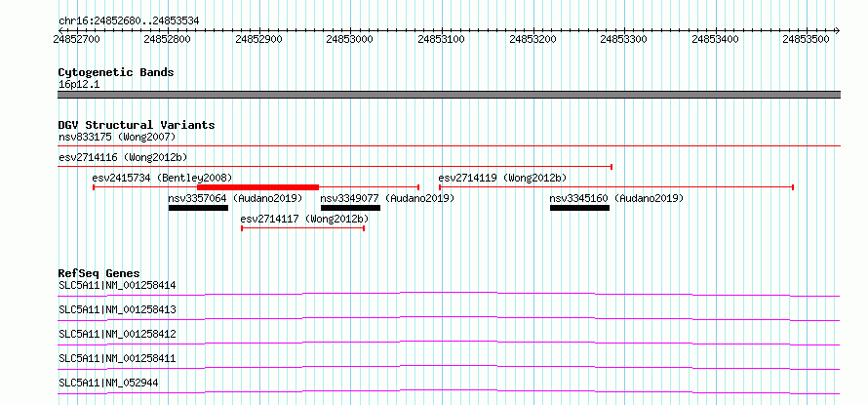The image size is (868, 405).
Task: Open variant nsv3345160 (Audano2019) label
Action: pyautogui.click(x=616, y=198)
